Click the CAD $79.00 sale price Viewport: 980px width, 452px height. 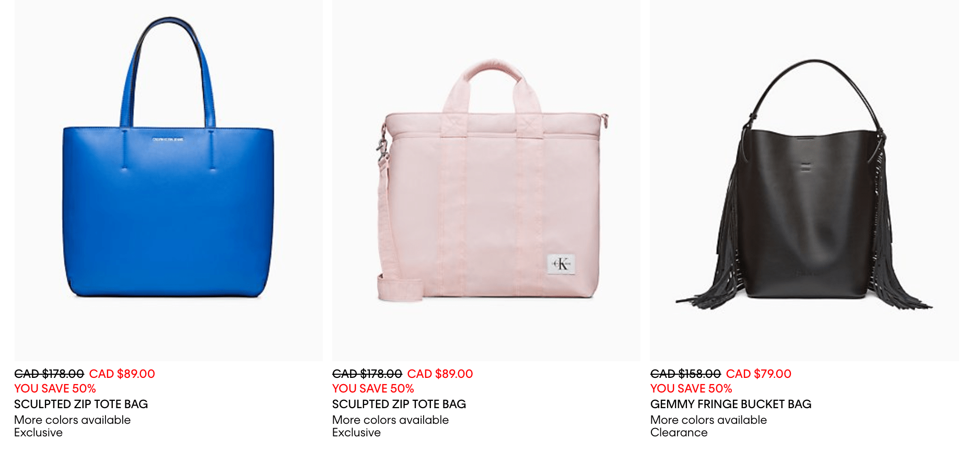point(759,374)
